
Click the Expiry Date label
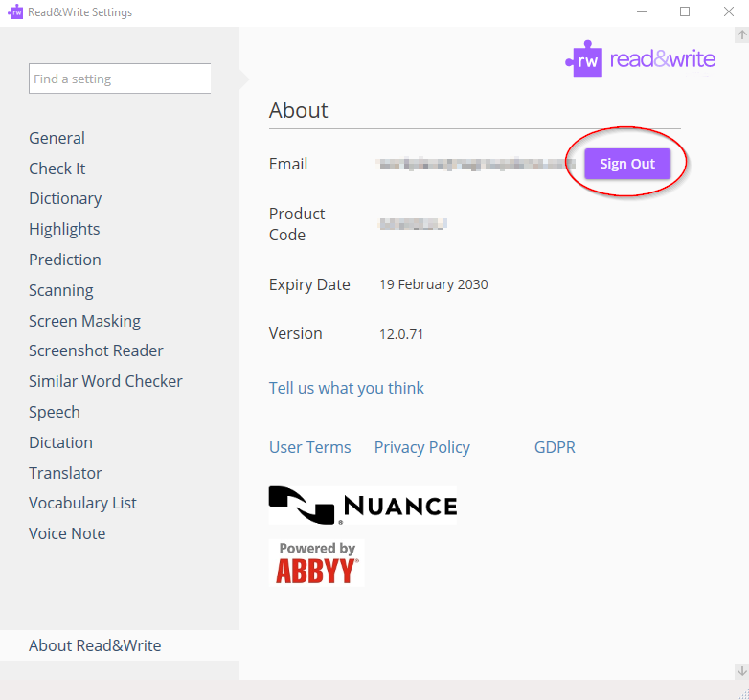coord(309,284)
